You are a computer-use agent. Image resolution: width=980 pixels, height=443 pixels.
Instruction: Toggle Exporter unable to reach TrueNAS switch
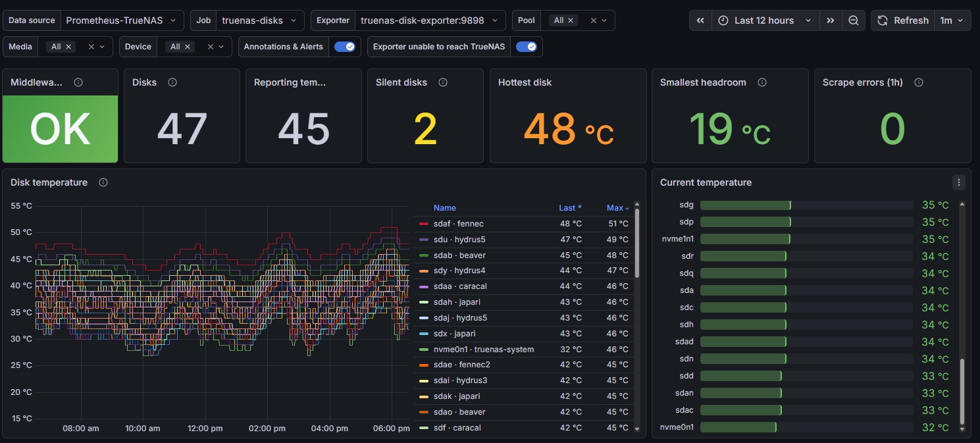pyautogui.click(x=527, y=47)
